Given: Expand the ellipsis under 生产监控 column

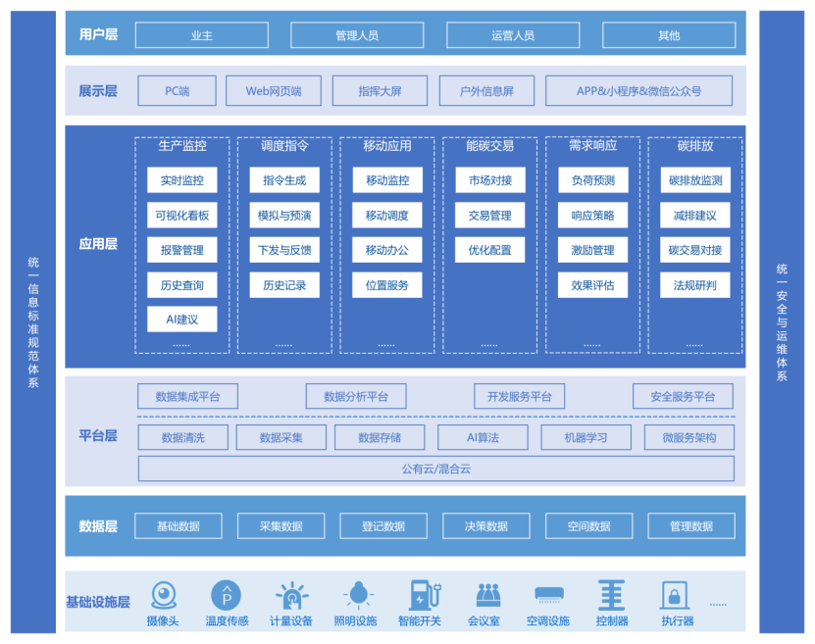Looking at the screenshot, I should tap(181, 344).
